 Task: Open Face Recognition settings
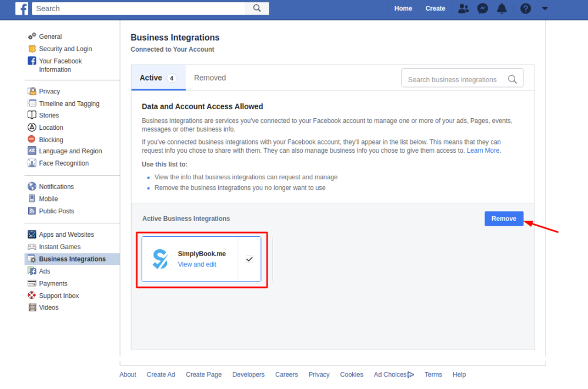pos(64,163)
